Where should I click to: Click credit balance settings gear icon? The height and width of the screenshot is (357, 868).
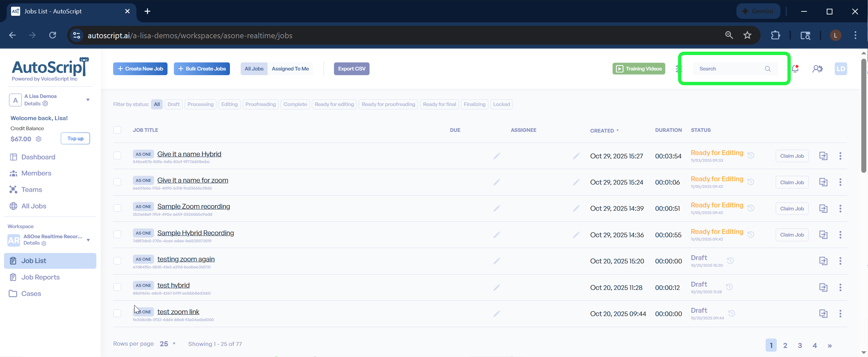(39, 139)
